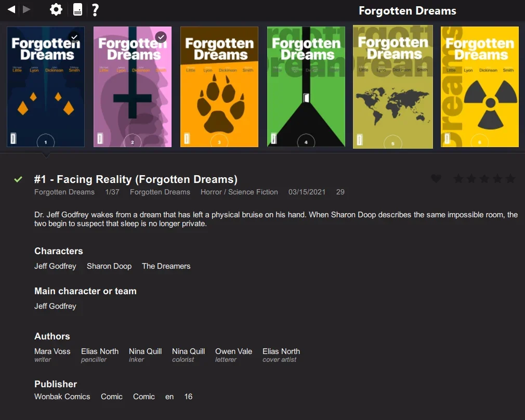Rate the comic four stars
525x420 pixels.
click(497, 178)
